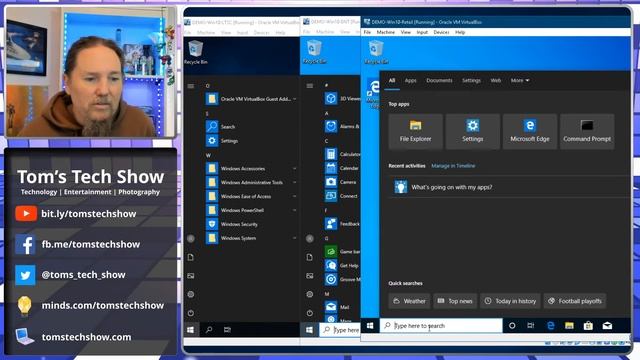Screen dimensions: 640x360
Task: Open Cortana circle icon in Retail taskbar
Action: click(x=512, y=325)
